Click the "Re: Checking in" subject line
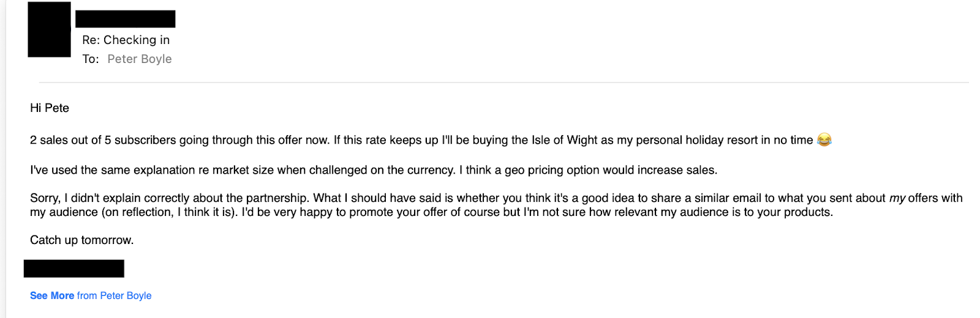Image resolution: width=980 pixels, height=318 pixels. point(126,40)
